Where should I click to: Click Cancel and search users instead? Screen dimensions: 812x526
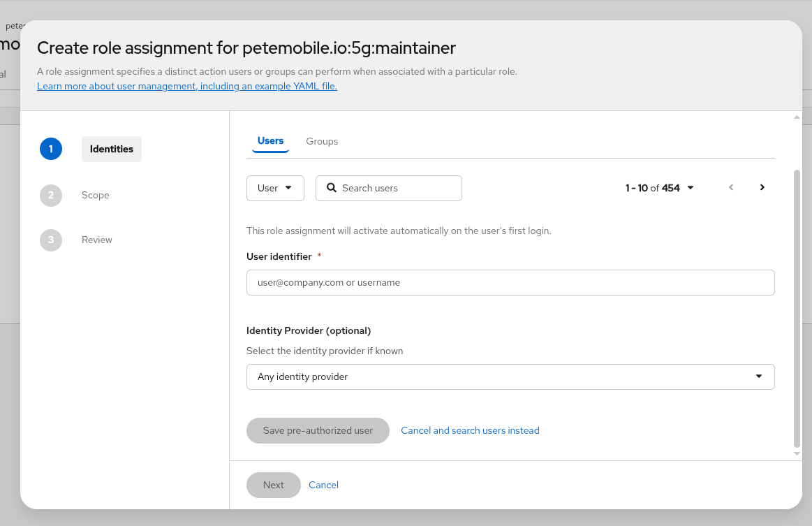(x=470, y=430)
